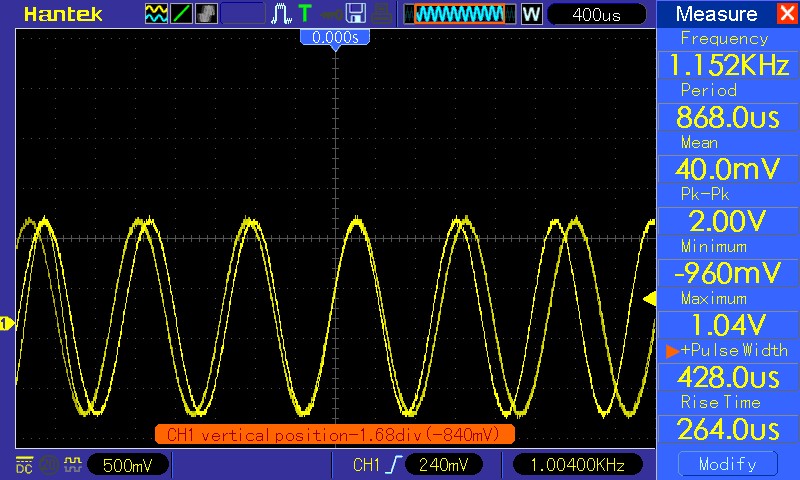800x480 pixels.
Task: Select the +Pulse Width measurement label
Action: [x=734, y=350]
